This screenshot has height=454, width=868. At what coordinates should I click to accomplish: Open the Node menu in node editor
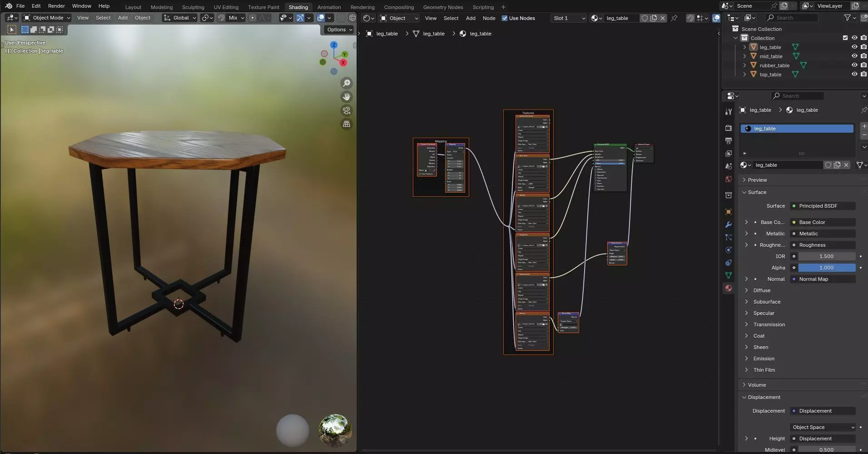click(489, 18)
